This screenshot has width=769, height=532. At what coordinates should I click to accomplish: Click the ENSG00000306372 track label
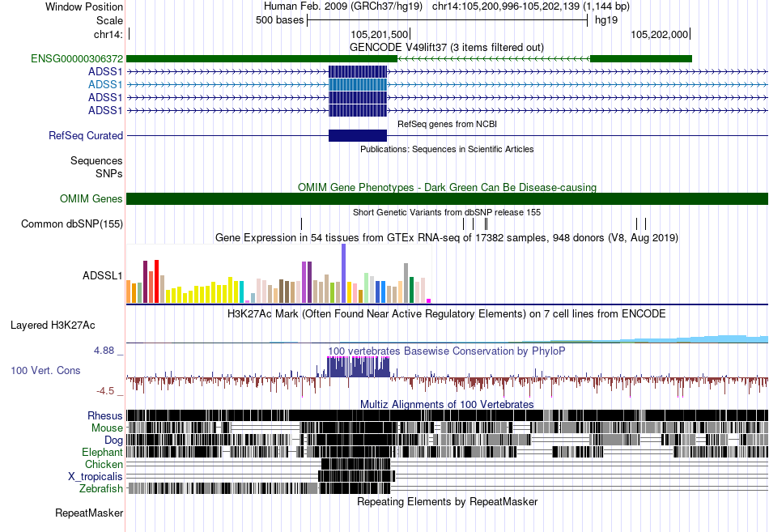77,59
